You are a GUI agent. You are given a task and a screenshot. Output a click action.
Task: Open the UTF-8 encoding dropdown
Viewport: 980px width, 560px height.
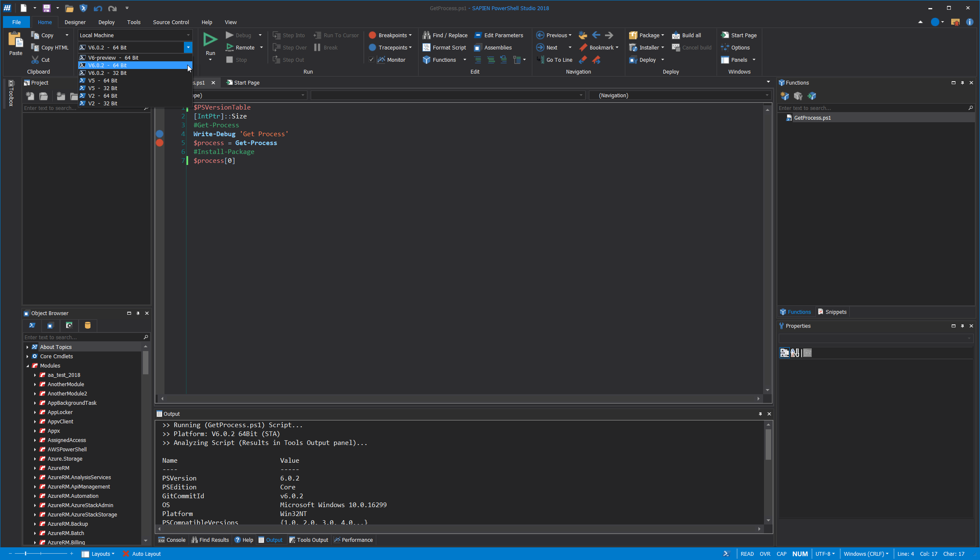click(x=825, y=554)
